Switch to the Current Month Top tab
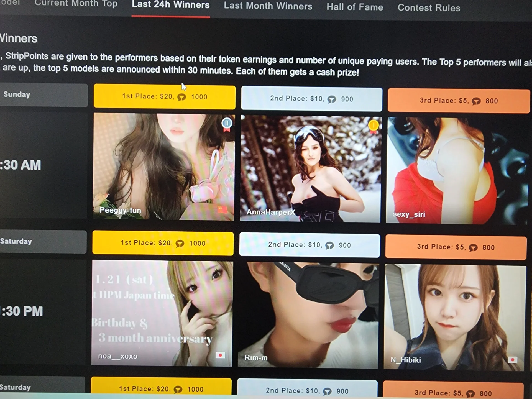Viewport: 532px width, 399px height. coord(76,4)
